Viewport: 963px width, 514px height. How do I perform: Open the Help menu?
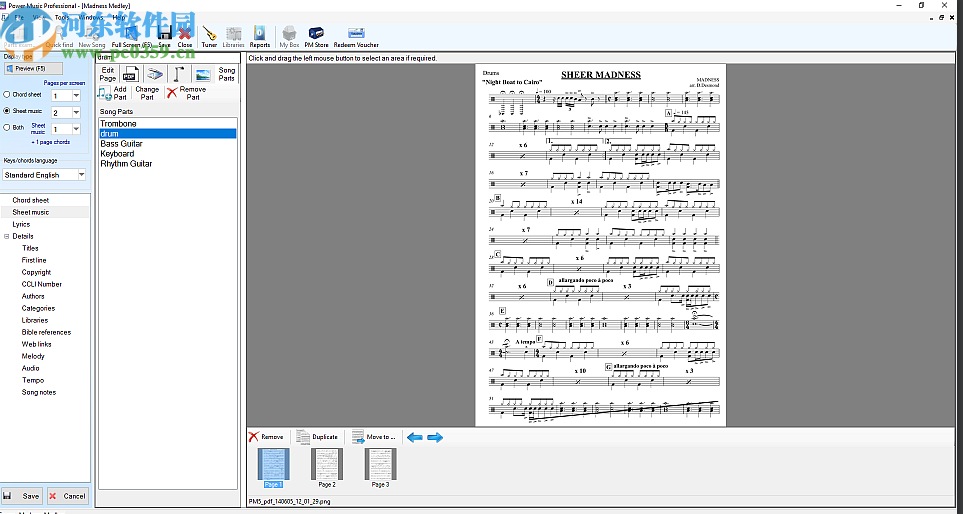click(119, 17)
